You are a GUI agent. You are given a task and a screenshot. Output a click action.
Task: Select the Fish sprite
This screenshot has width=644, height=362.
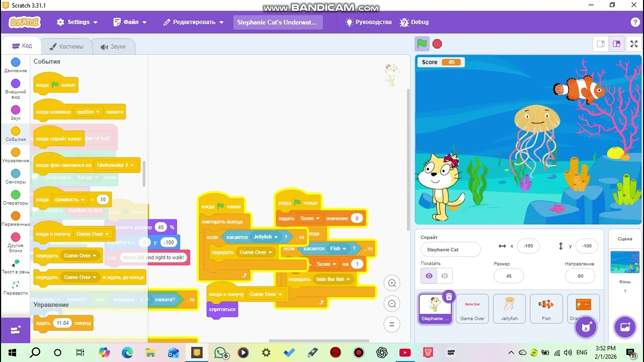(546, 309)
